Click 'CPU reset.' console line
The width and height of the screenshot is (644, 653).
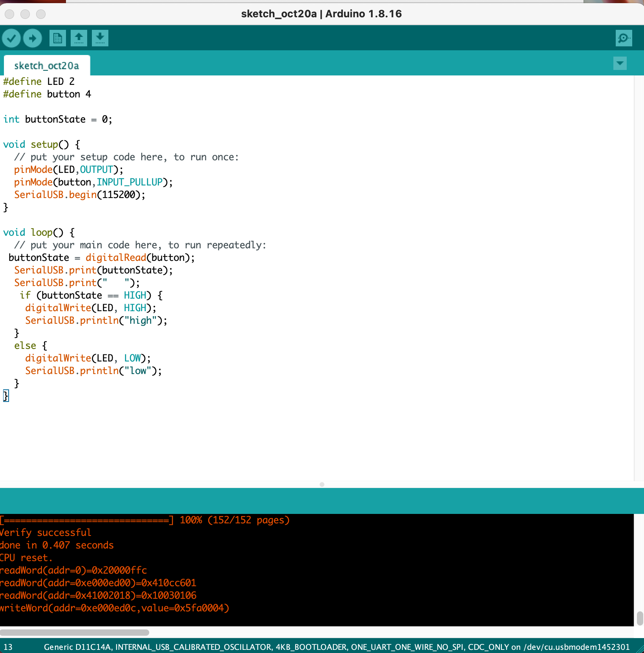(x=26, y=558)
